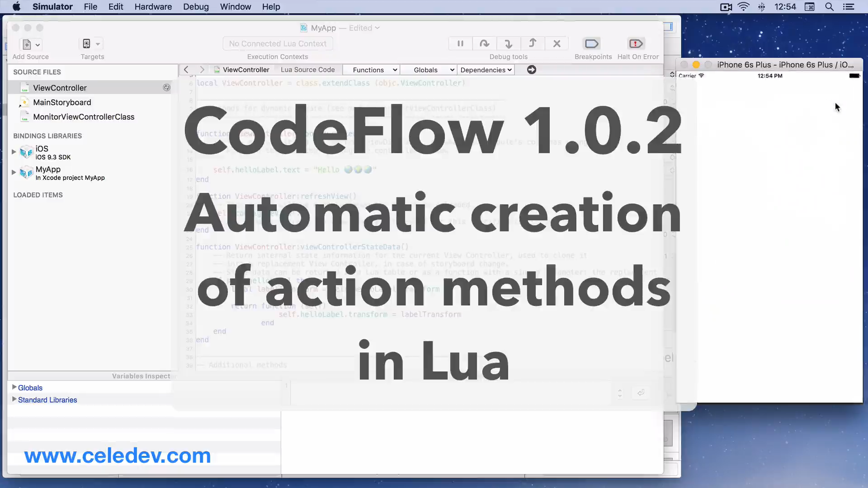This screenshot has height=488, width=868.
Task: Click the Globals variable entry
Action: 30,388
